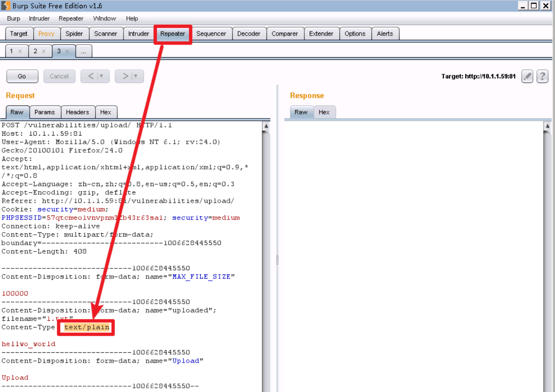Close repeater tab 3 with its x
The height and width of the screenshot is (392, 555).
(x=67, y=51)
